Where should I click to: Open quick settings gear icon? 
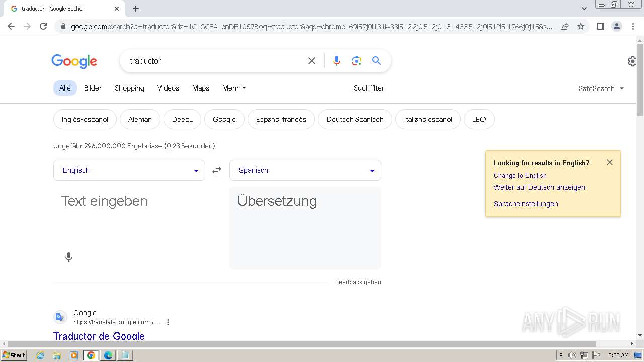pos(632,61)
